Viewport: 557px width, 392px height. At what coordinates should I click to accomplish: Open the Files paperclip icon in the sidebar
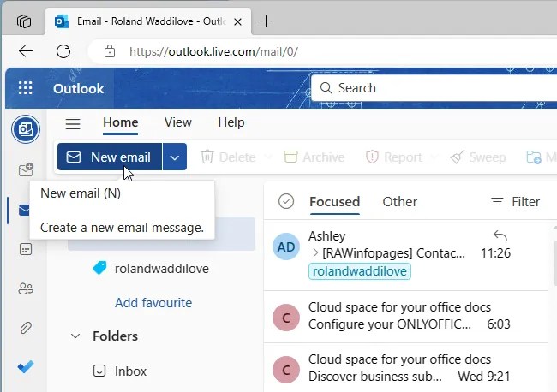click(x=26, y=328)
